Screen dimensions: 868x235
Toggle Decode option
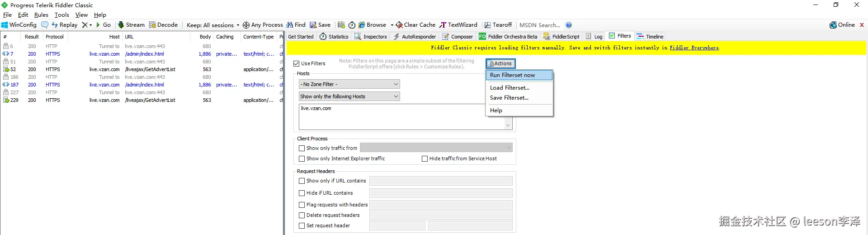(x=163, y=25)
